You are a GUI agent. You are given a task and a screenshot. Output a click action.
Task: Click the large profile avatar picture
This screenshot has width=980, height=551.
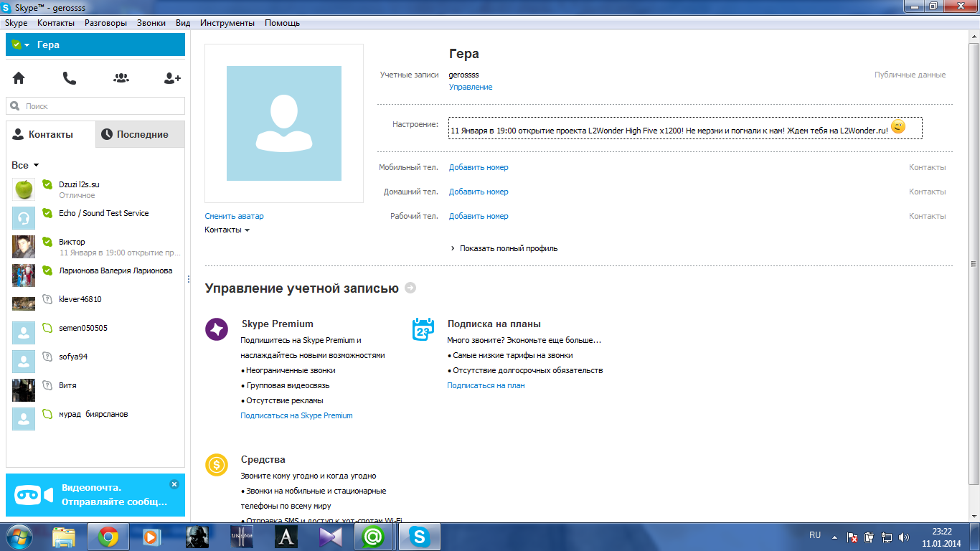(x=284, y=123)
